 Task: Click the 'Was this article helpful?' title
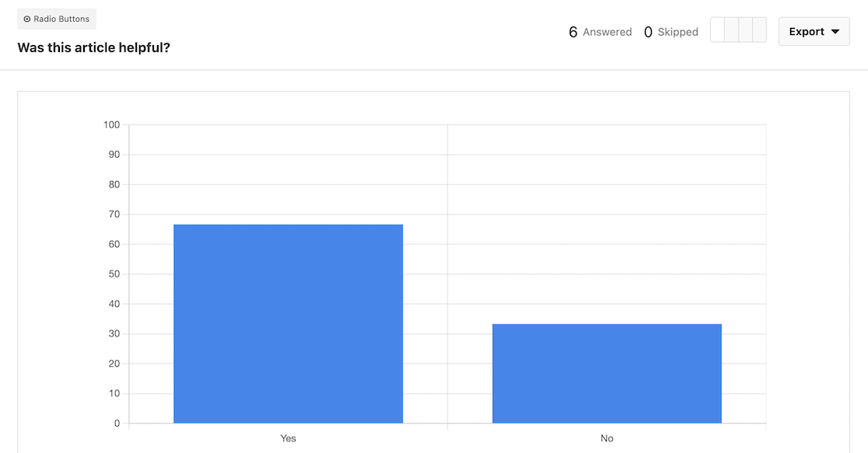tap(93, 47)
